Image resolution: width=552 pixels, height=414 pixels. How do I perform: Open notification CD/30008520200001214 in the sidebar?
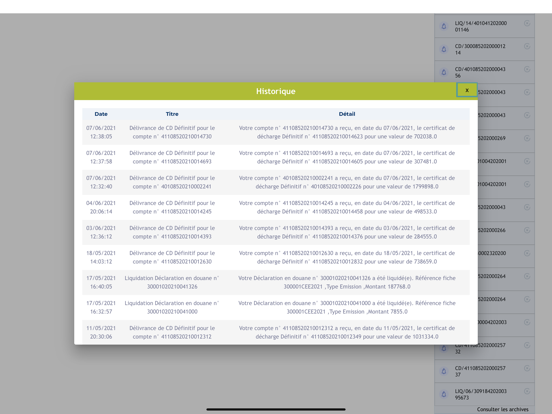coord(480,49)
